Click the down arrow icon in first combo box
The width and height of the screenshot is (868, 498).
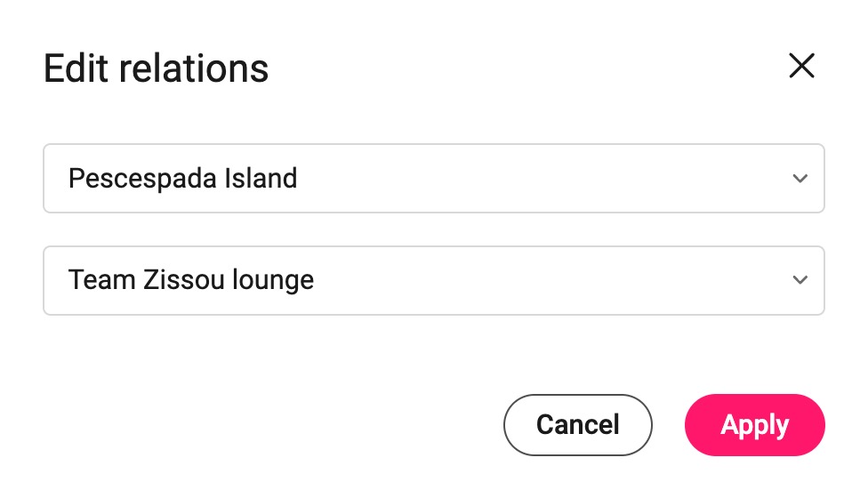(x=800, y=178)
